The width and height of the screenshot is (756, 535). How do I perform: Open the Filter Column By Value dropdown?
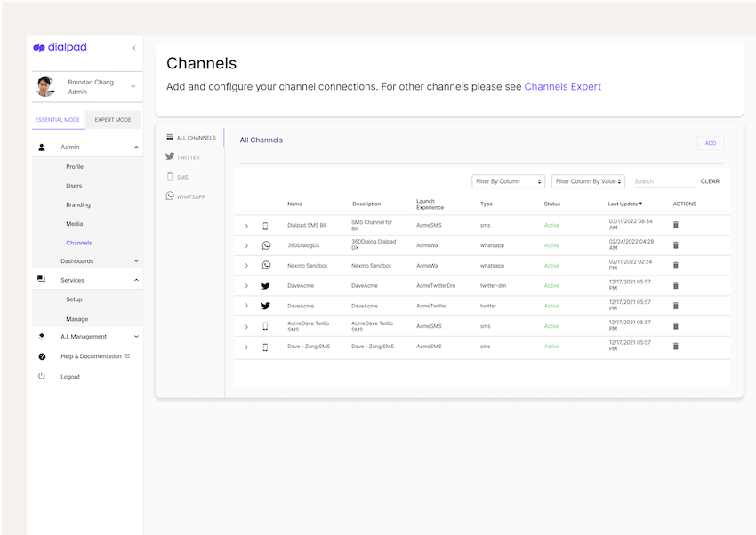click(x=588, y=181)
